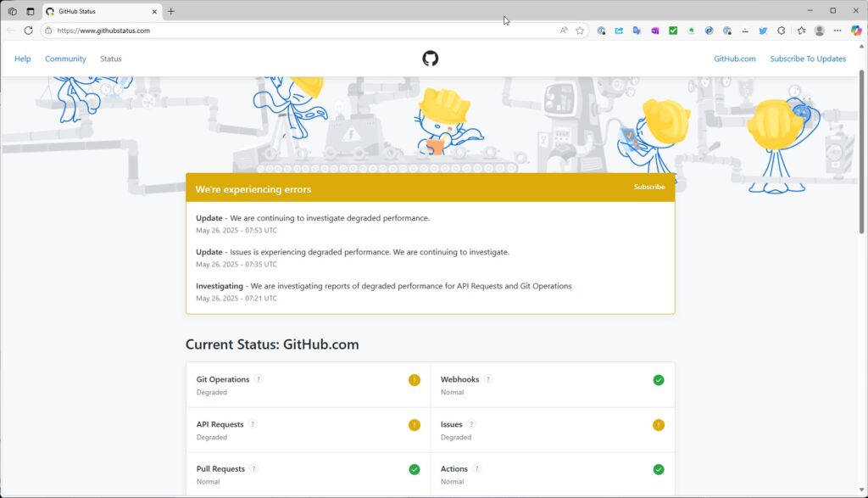The image size is (868, 498).
Task: Open the browser Extensions menu icon
Action: [x=781, y=31]
